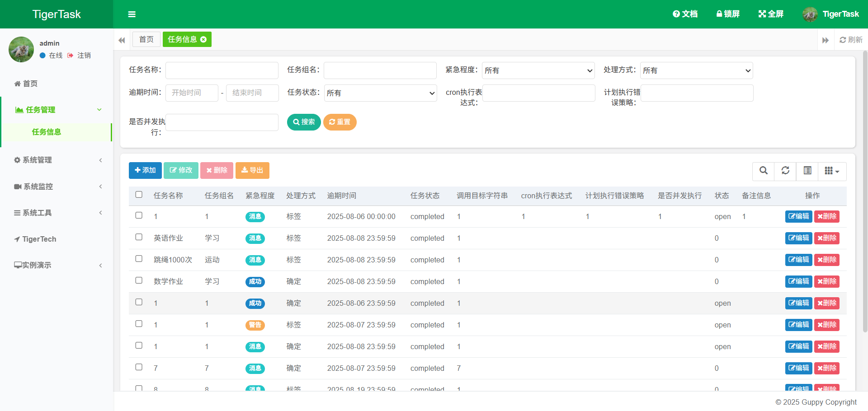Select the checkbox for 英语作业 row
Image resolution: width=868 pixels, height=411 pixels.
[x=139, y=237]
